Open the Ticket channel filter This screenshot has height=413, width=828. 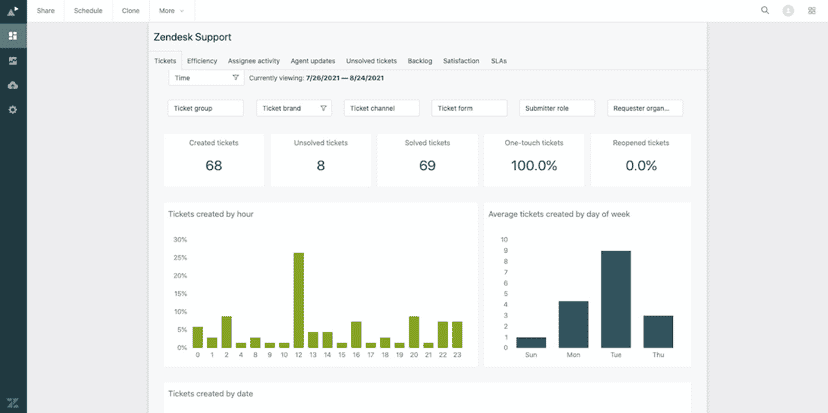point(382,108)
